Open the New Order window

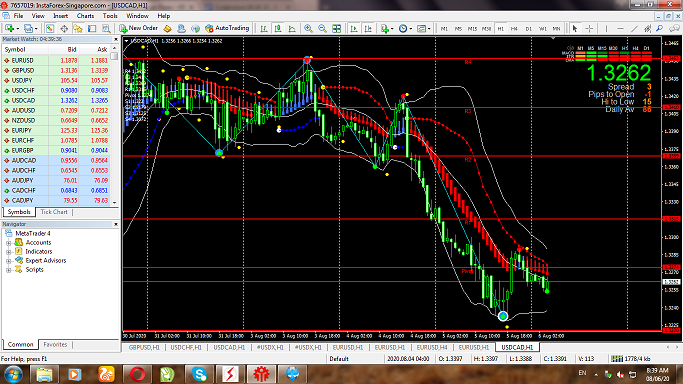pos(139,28)
